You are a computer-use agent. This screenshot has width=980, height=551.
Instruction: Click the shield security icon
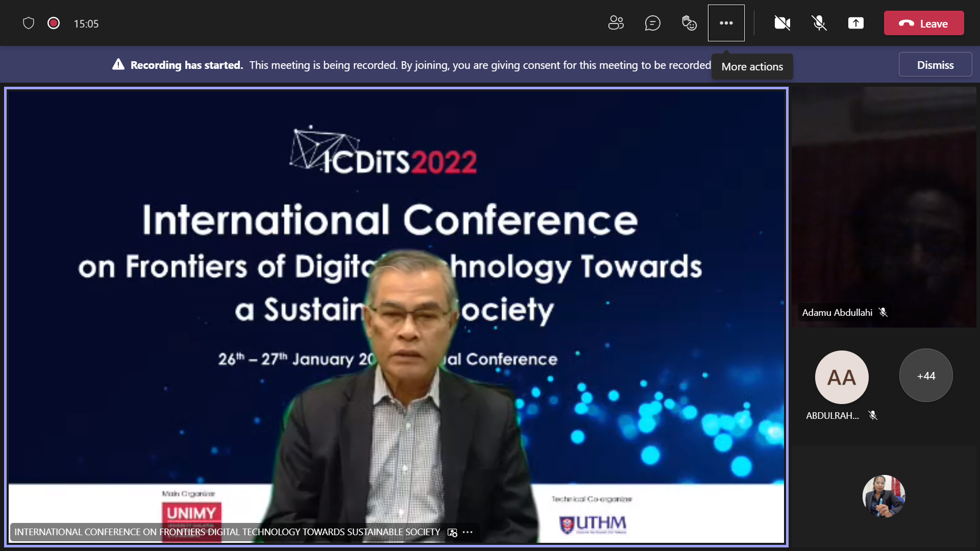click(29, 23)
